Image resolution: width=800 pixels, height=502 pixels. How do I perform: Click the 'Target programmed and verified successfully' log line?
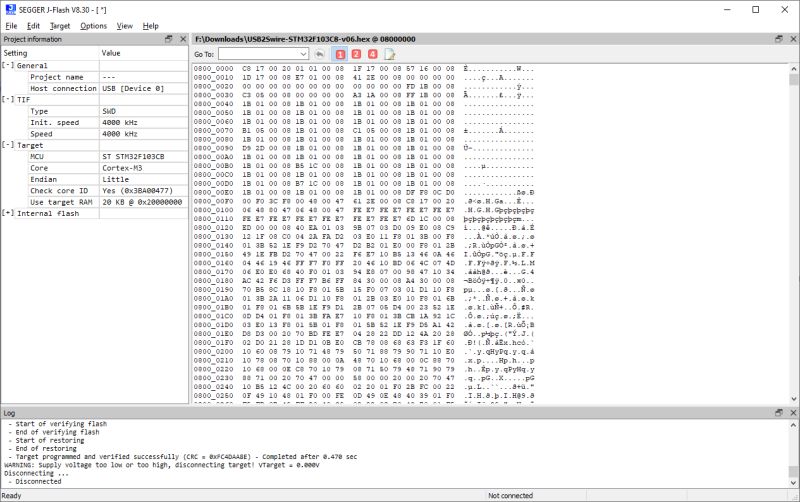click(x=186, y=457)
